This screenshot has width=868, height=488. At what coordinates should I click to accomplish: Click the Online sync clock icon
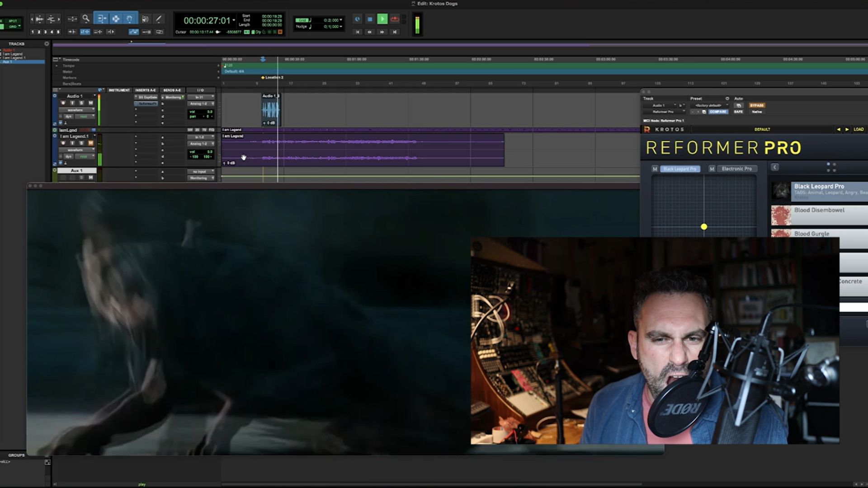coord(358,19)
